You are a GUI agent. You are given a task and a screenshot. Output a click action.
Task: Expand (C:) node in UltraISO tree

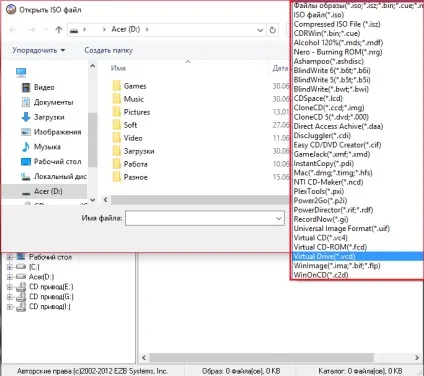10,267
